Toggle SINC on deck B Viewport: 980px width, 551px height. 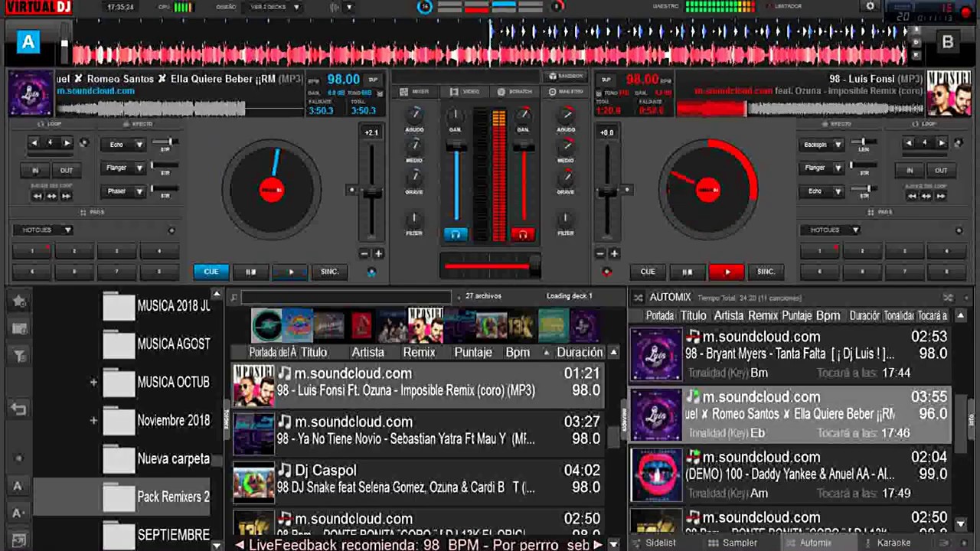coord(766,272)
